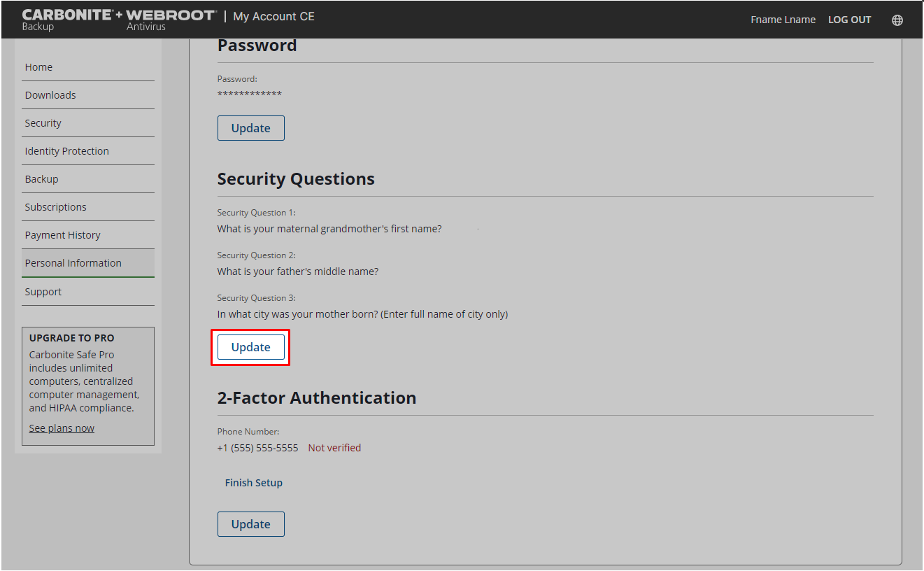Screen dimensions: 924x571
Task: Open Payment History
Action: [62, 234]
